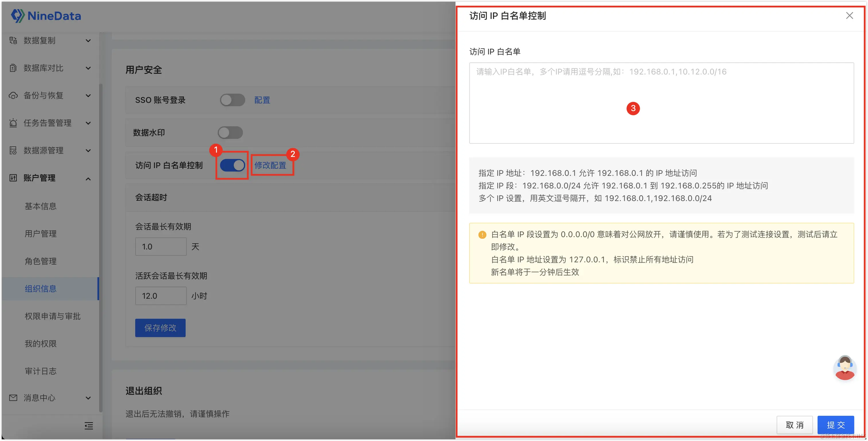This screenshot has width=868, height=441.
Task: Click the 数据库对比 sidebar icon
Action: click(13, 68)
